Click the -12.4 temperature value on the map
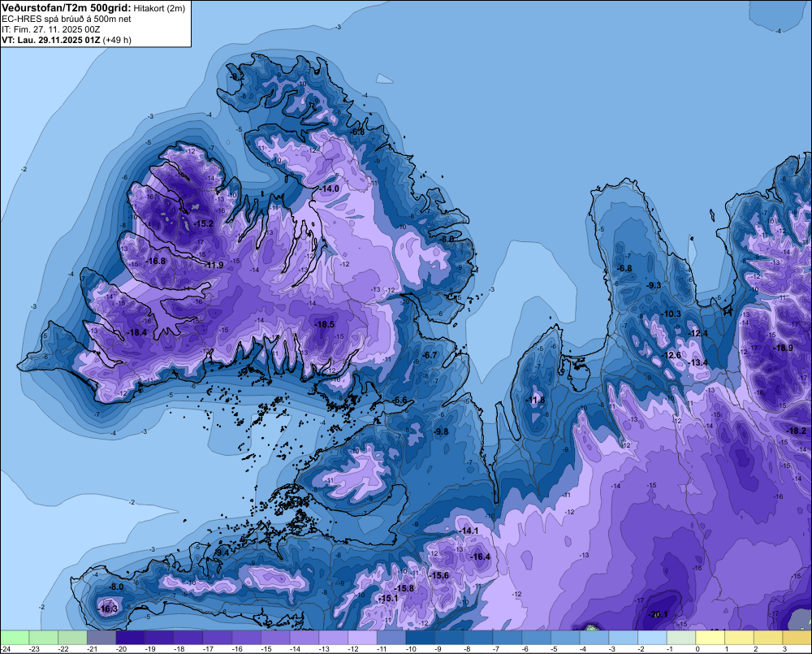The width and height of the screenshot is (812, 654). (x=698, y=334)
